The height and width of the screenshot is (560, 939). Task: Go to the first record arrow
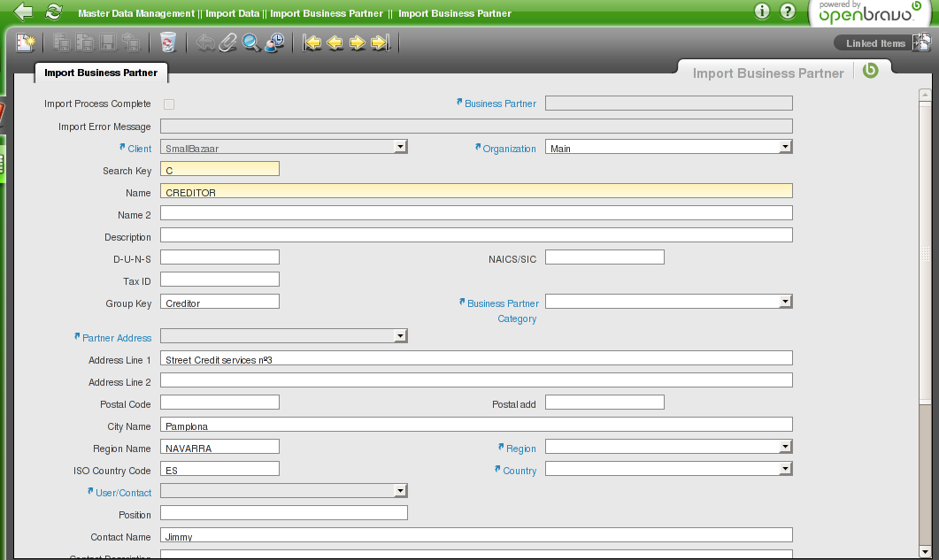point(312,42)
